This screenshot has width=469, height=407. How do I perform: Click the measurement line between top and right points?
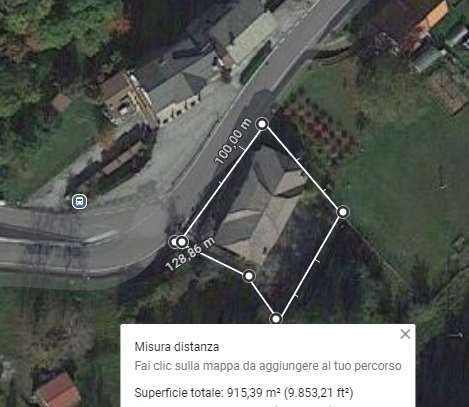pyautogui.click(x=303, y=168)
